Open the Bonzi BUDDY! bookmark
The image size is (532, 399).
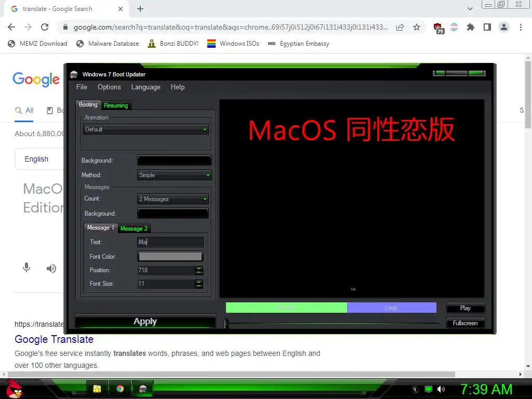click(173, 44)
